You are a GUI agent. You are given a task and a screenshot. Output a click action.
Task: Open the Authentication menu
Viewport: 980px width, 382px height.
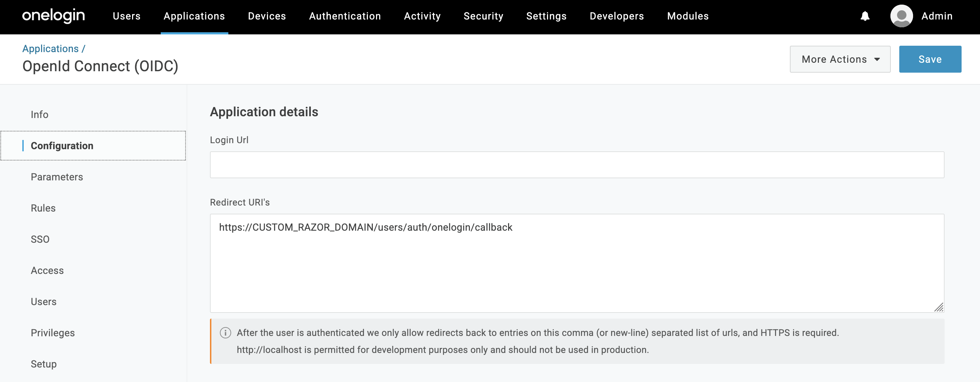tap(345, 16)
